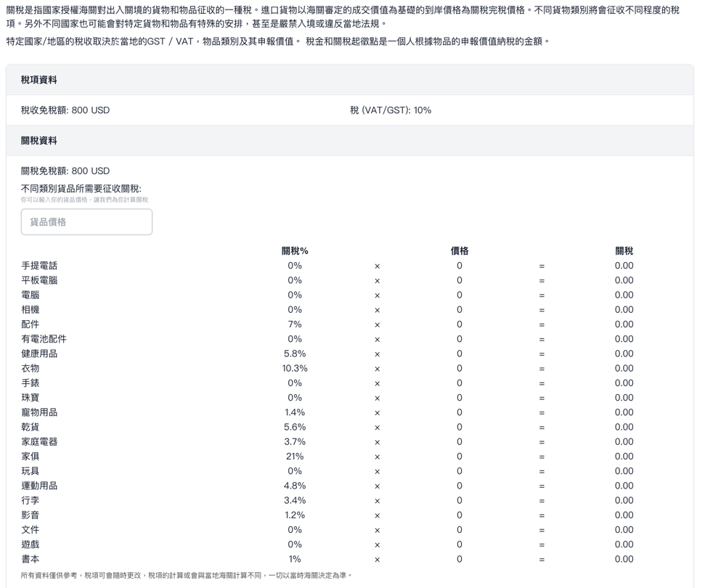Click the 健康用品 category label
This screenshot has height=588, width=713.
[39, 354]
